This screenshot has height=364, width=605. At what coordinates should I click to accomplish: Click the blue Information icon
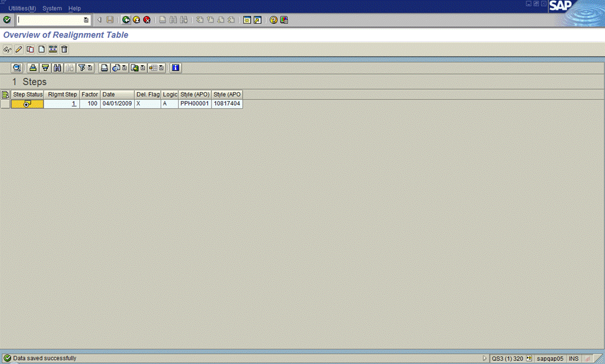click(x=175, y=68)
